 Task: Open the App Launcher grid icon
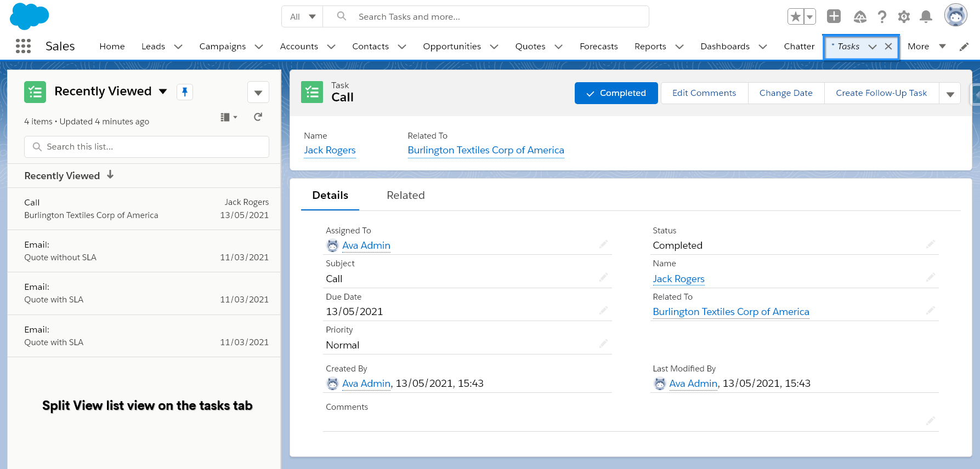click(23, 46)
